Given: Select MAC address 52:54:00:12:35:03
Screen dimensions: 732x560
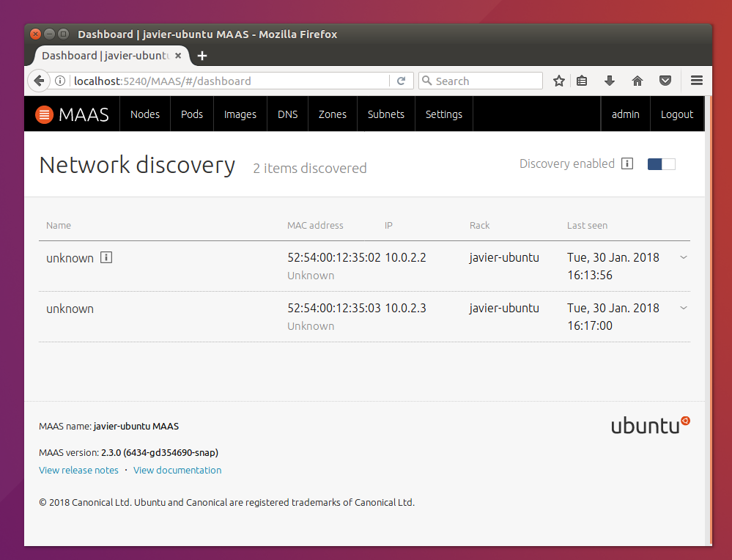Looking at the screenshot, I should tap(334, 308).
